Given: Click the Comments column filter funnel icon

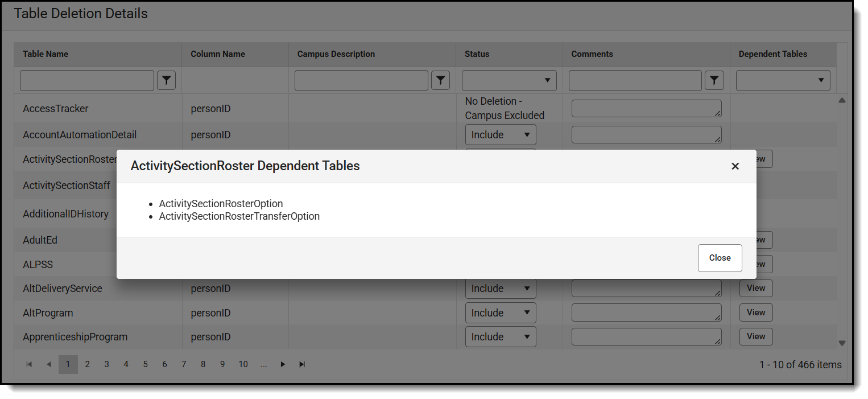Looking at the screenshot, I should click(714, 80).
